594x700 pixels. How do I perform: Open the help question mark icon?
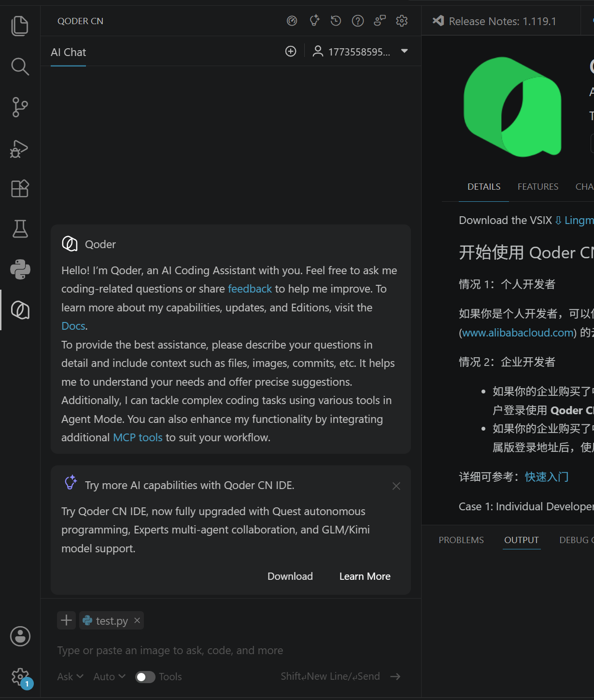[x=358, y=21]
